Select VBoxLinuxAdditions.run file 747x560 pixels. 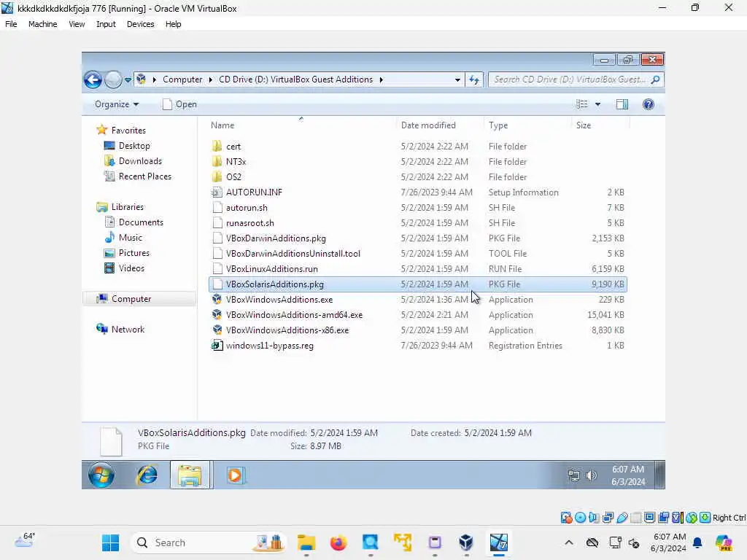(272, 268)
